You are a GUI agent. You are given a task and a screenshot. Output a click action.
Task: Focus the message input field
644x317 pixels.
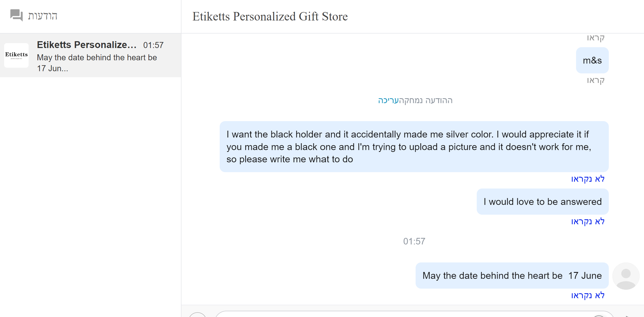tap(404, 314)
